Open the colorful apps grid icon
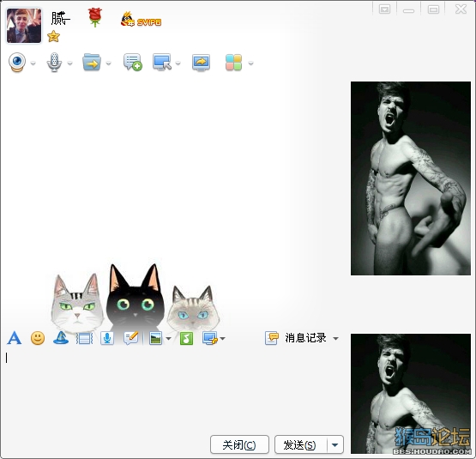Screen dimensions: 476x459 233,63
